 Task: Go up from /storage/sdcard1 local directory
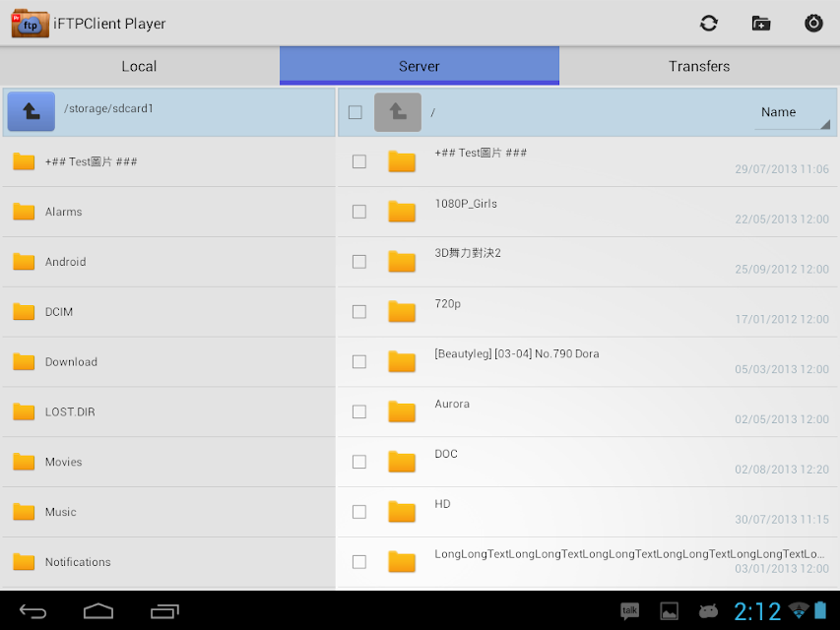(x=32, y=111)
